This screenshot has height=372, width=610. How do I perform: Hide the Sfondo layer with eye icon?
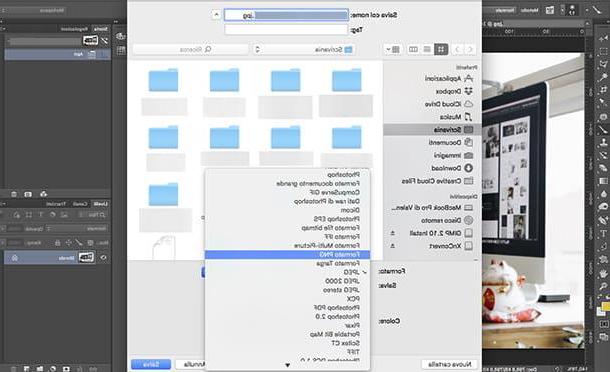click(103, 258)
